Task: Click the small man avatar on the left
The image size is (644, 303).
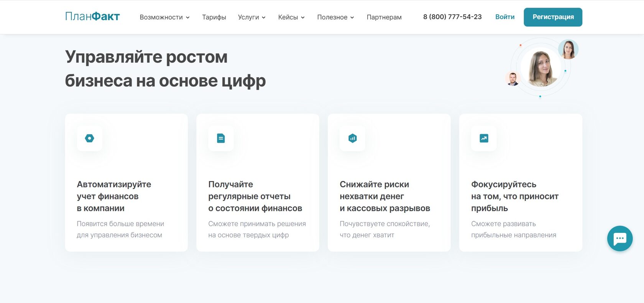Action: pos(513,79)
